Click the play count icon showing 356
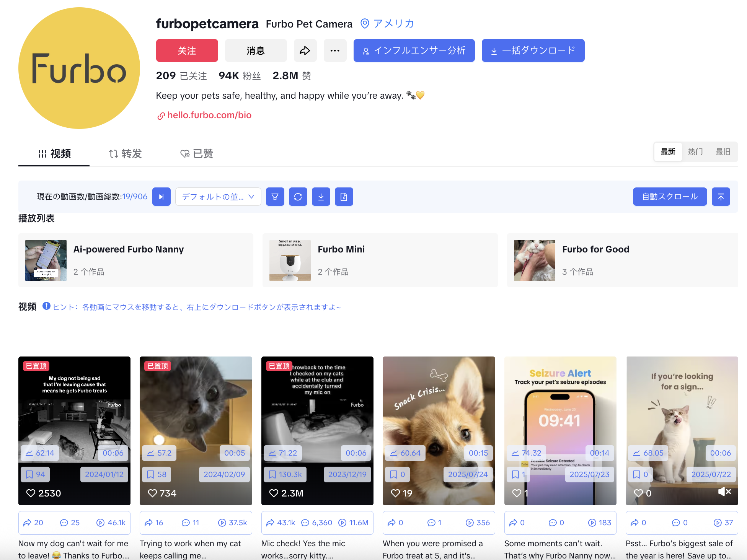 [470, 523]
